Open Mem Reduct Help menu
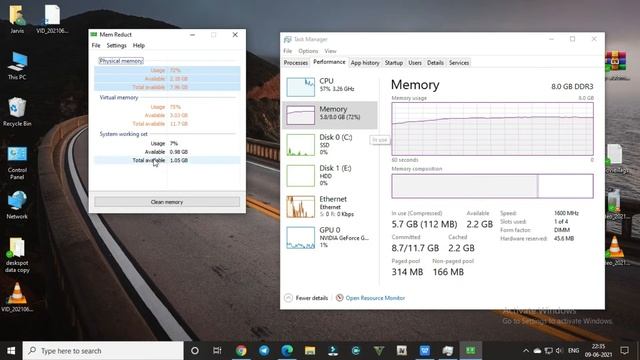Screen dimensions: 640x360 tap(139, 45)
